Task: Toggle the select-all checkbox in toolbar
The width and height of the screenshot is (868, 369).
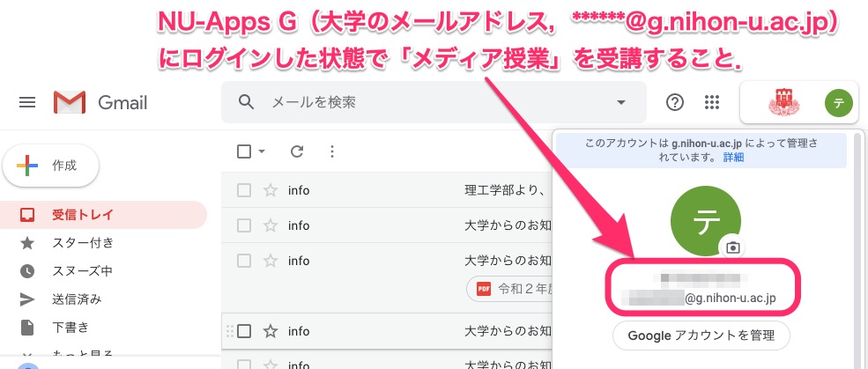Action: pyautogui.click(x=244, y=151)
